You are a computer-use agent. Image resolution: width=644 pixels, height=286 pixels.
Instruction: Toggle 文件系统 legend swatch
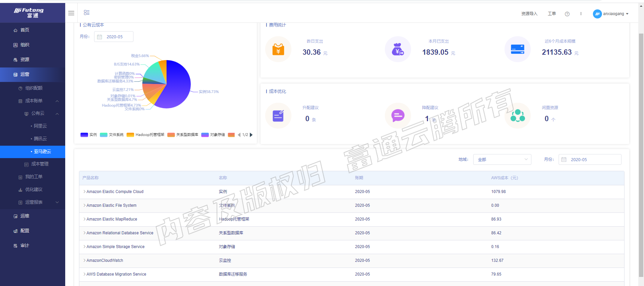[104, 135]
